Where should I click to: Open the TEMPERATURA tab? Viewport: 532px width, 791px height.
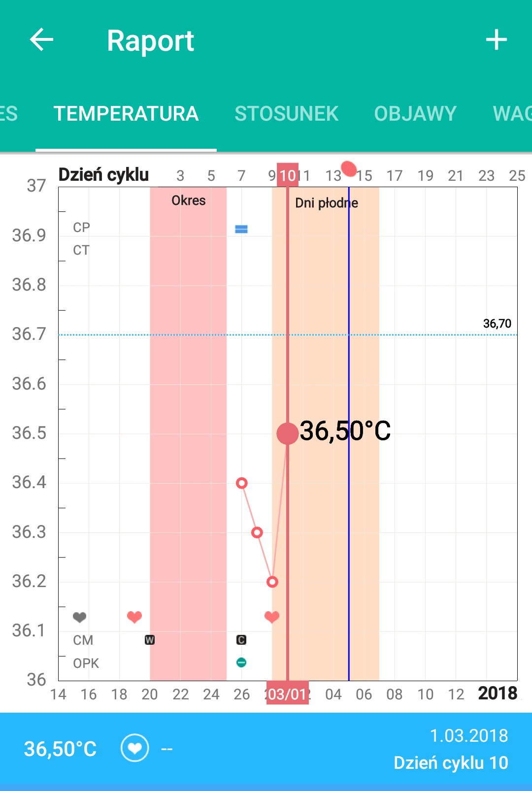pos(126,114)
